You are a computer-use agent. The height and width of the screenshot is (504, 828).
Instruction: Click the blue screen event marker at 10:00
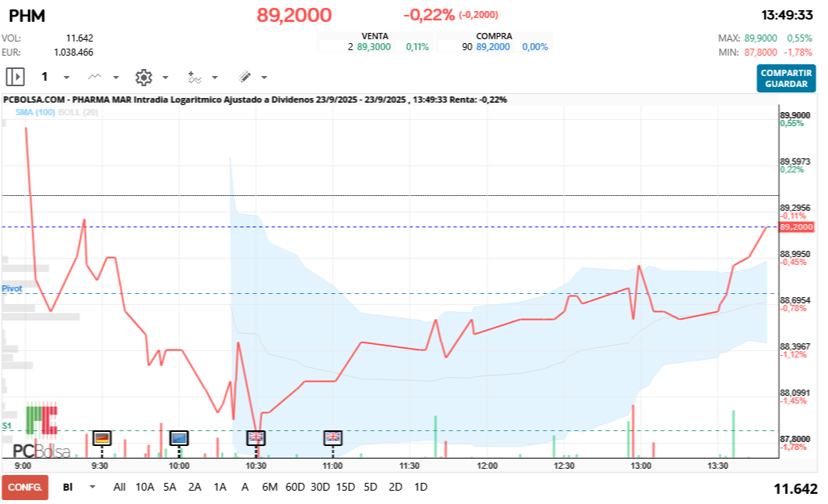179,437
